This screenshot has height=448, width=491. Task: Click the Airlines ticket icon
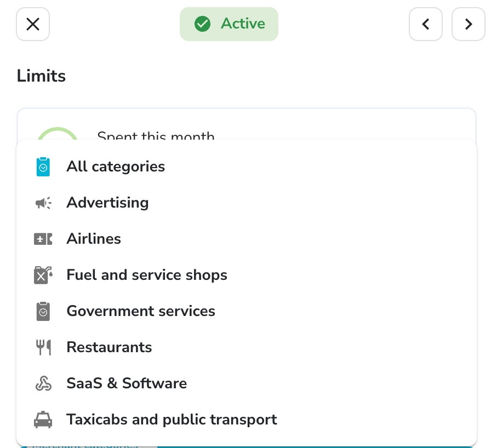point(43,239)
